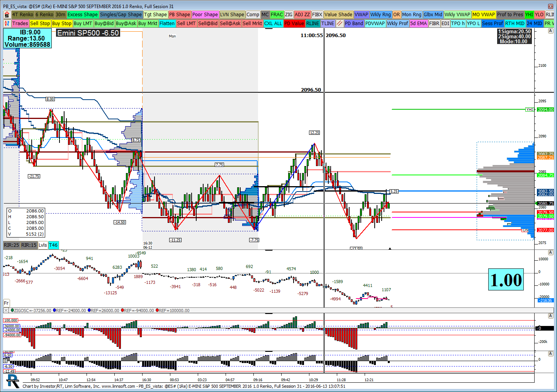Image resolution: width=557 pixels, height=392 pixels.
Task: Click the Prof to Pres toolbar button
Action: 510,15
